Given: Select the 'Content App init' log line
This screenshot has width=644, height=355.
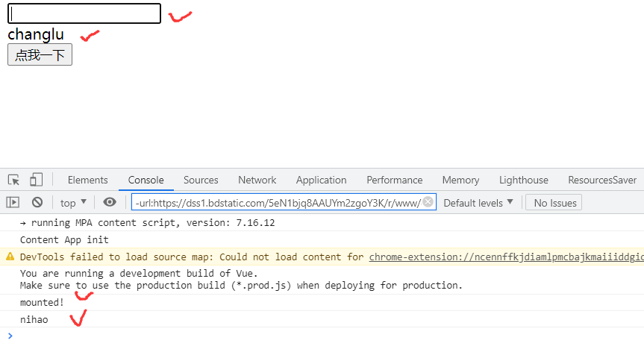Looking at the screenshot, I should point(64,239).
